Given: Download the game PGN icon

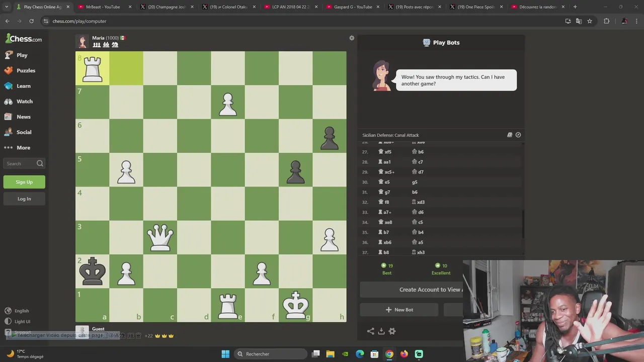Looking at the screenshot, I should click(x=381, y=331).
